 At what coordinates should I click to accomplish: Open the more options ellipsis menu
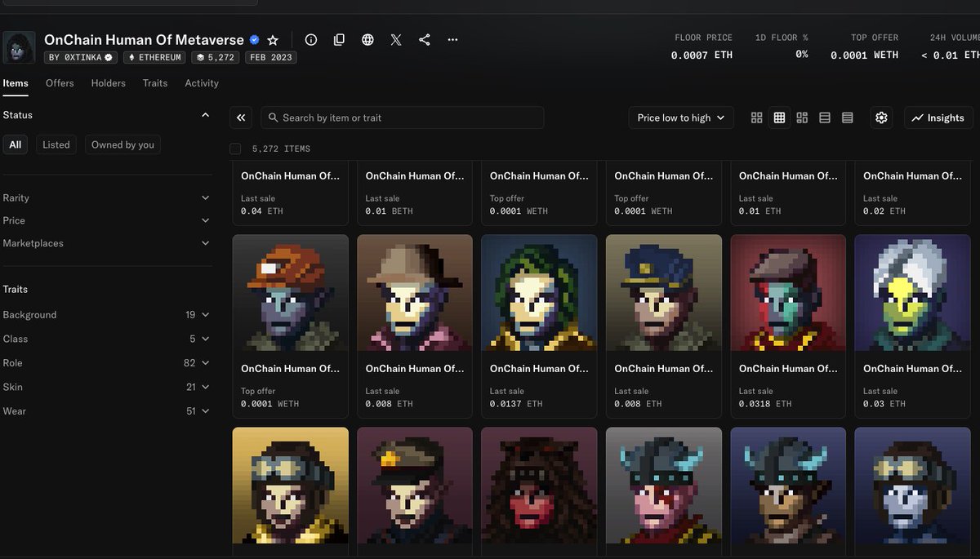pos(453,40)
